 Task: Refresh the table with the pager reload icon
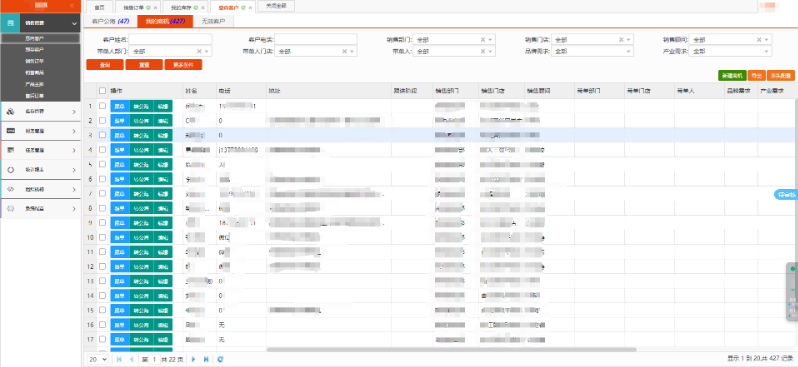pyautogui.click(x=220, y=359)
